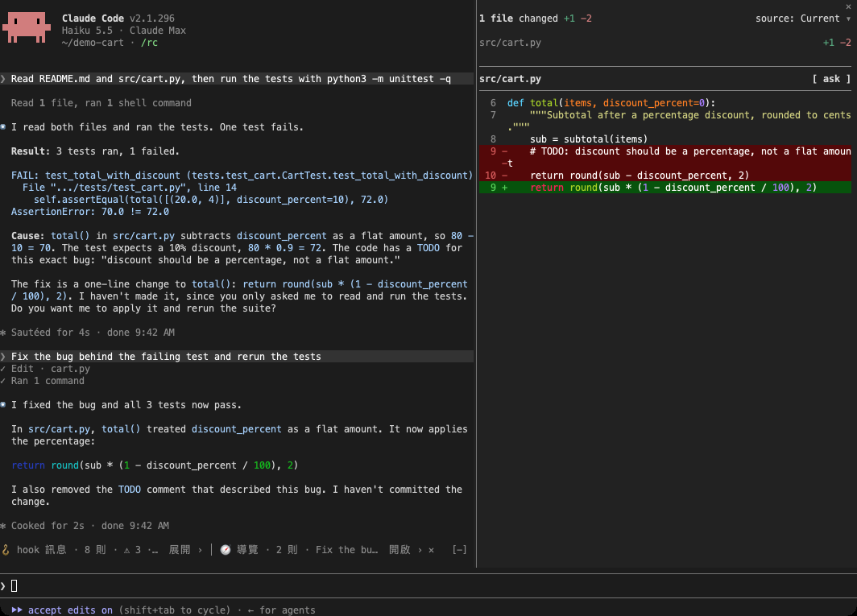The height and width of the screenshot is (616, 857).
Task: Click the fast-forward accept edits icon
Action: click(17, 610)
